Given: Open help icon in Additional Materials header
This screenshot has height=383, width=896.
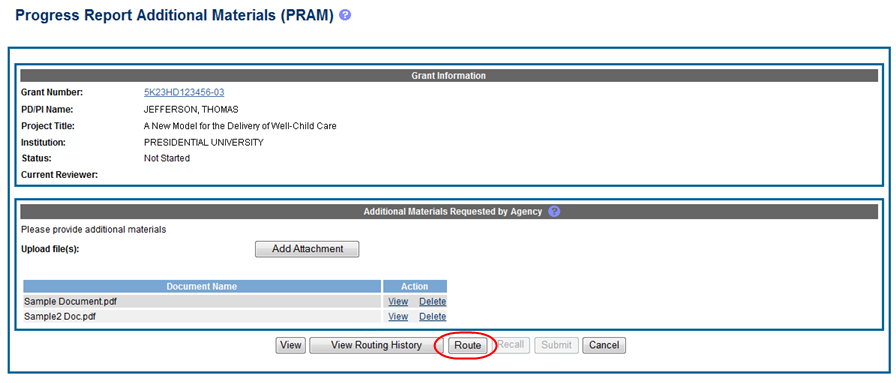Looking at the screenshot, I should pos(554,212).
